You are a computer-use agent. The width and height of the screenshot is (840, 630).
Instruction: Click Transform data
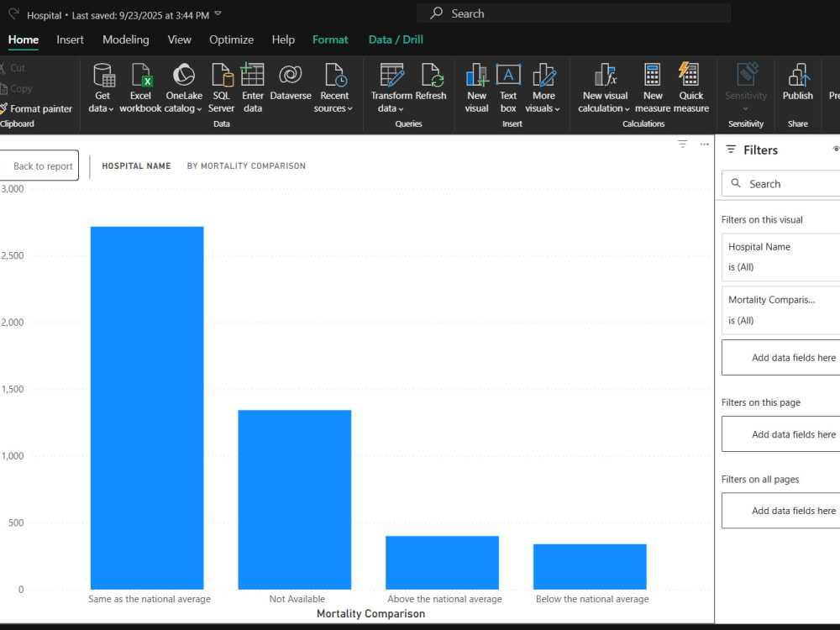point(391,88)
